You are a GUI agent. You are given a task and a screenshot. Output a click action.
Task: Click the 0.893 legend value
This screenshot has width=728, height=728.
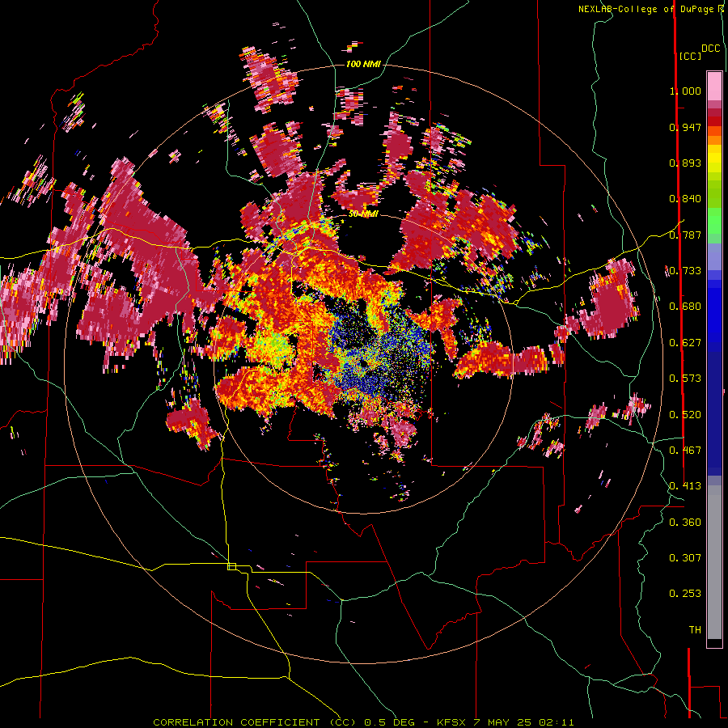pyautogui.click(x=685, y=163)
